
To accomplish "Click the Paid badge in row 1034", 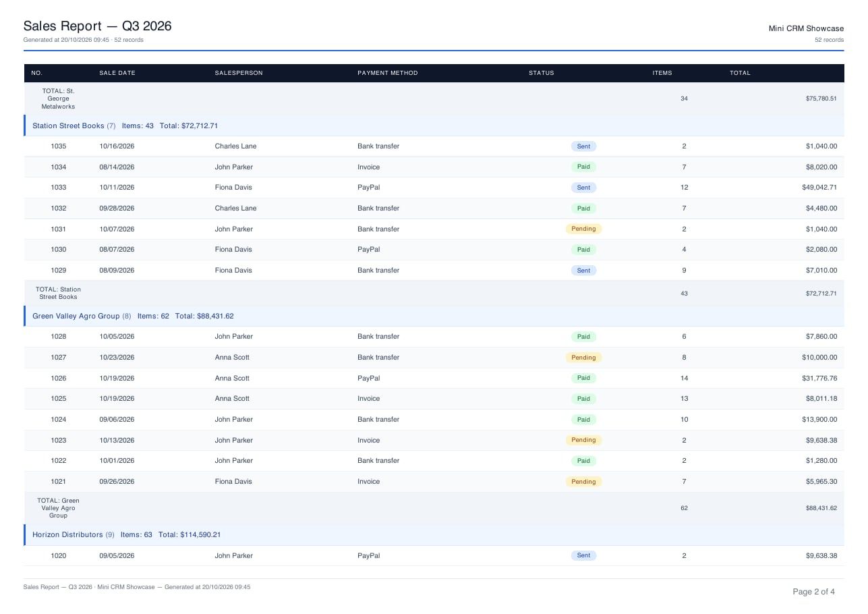I will (x=583, y=167).
